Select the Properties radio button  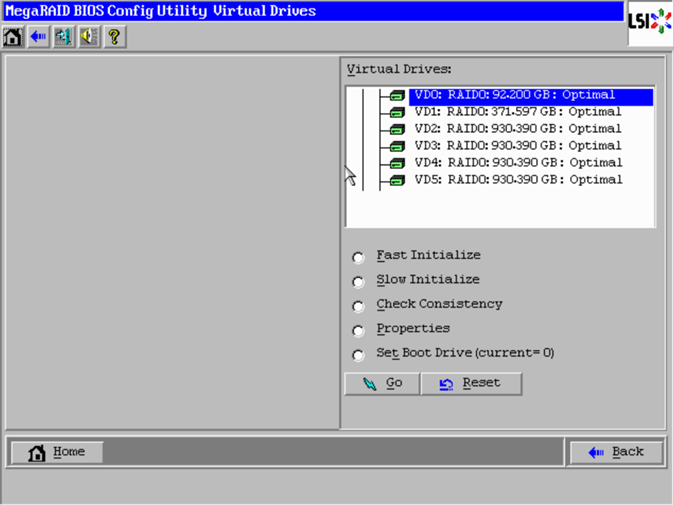coord(358,330)
